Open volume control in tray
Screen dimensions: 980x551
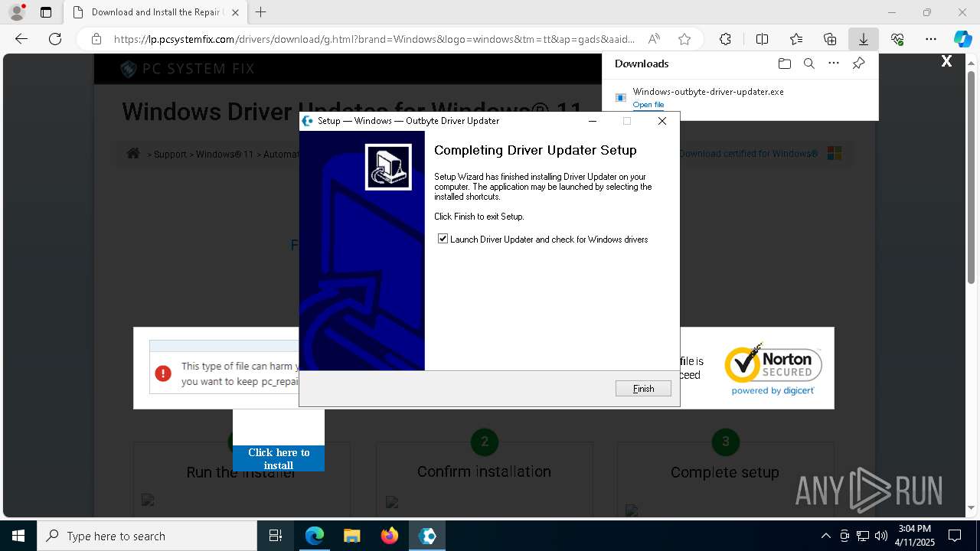pos(880,536)
